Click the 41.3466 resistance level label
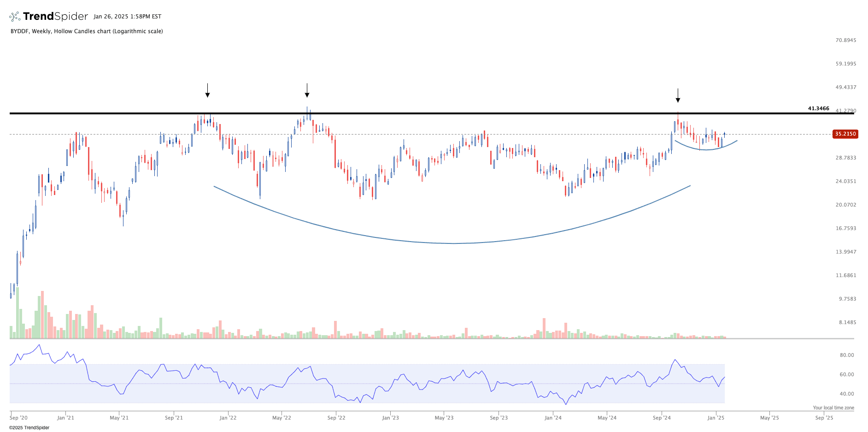The height and width of the screenshot is (432, 868). 818,109
